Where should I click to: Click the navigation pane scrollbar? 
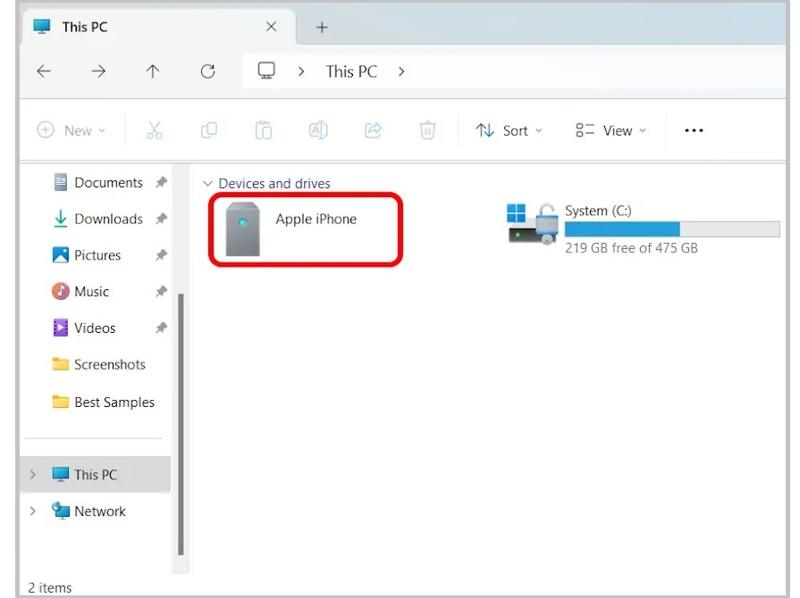[181, 423]
